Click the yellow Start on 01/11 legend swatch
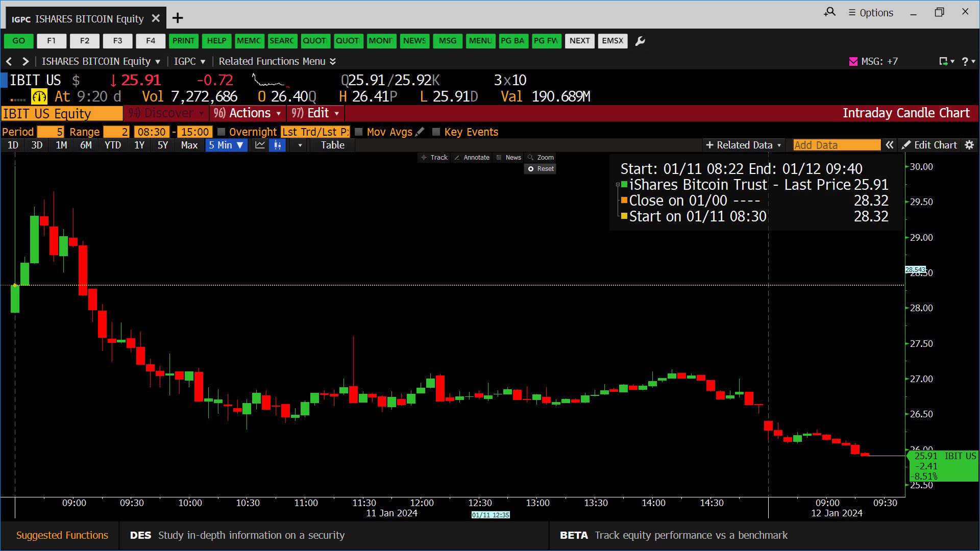The height and width of the screenshot is (551, 980). [x=624, y=216]
